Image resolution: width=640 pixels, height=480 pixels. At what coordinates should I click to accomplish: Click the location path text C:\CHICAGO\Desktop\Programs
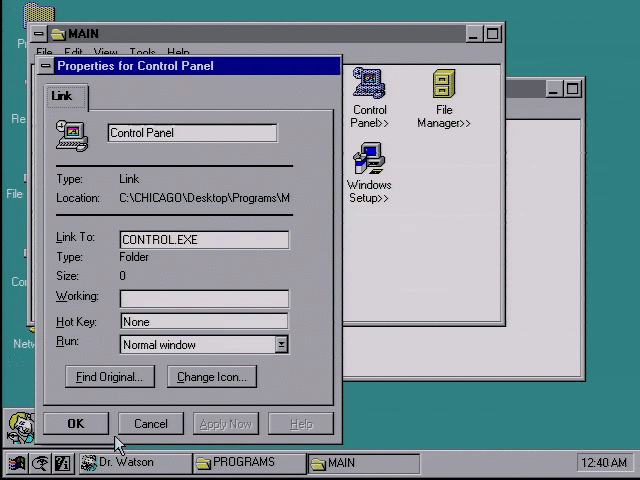pyautogui.click(x=204, y=198)
